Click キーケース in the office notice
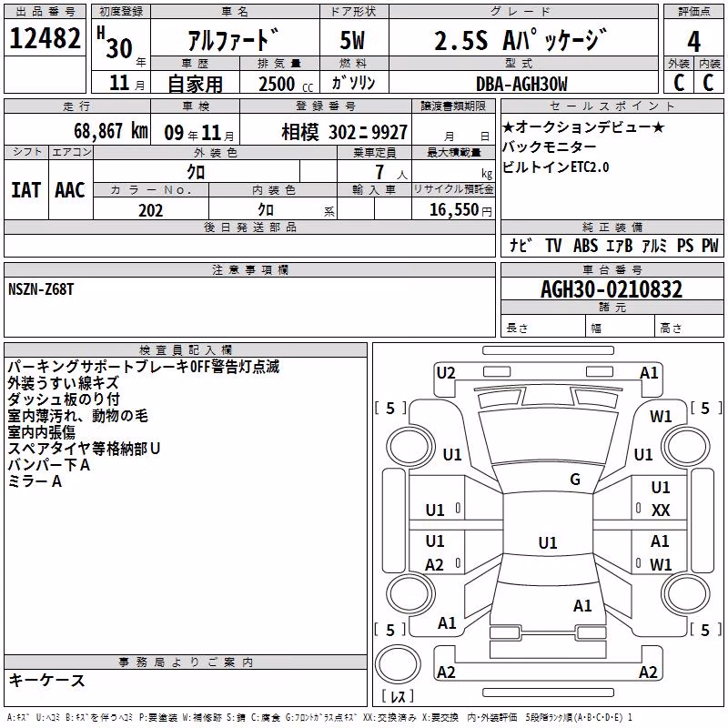This screenshot has height=728, width=728. pos(46,681)
